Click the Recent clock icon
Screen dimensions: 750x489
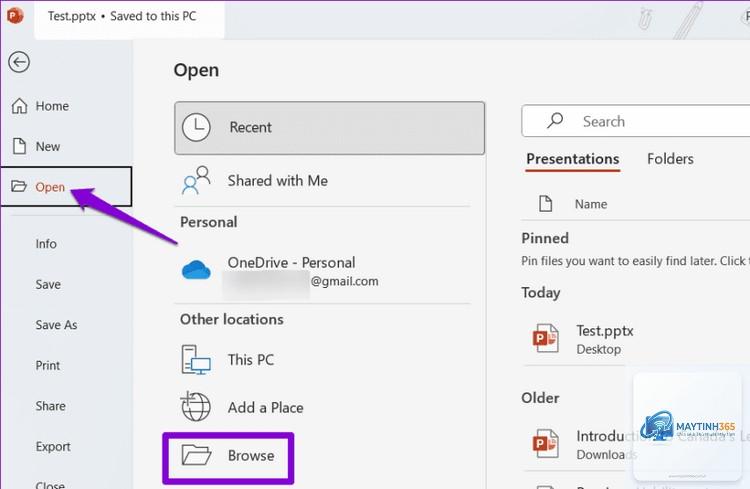point(196,127)
